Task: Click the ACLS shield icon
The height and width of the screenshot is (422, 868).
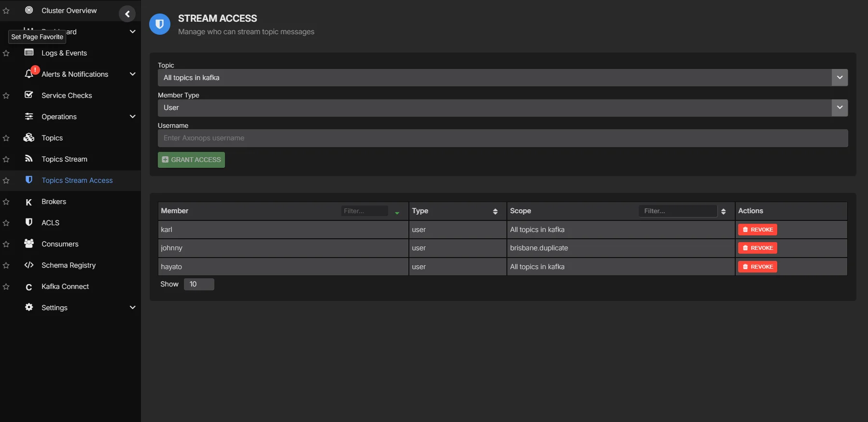Action: pos(29,222)
